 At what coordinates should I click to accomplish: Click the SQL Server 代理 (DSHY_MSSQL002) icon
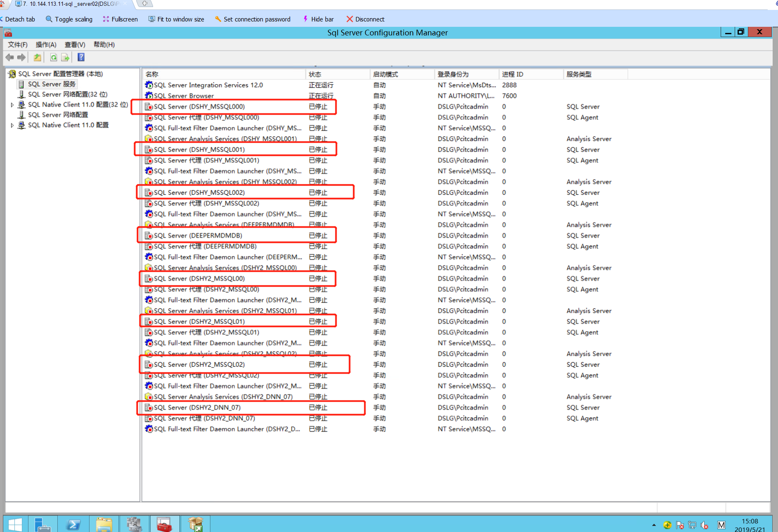[149, 203]
